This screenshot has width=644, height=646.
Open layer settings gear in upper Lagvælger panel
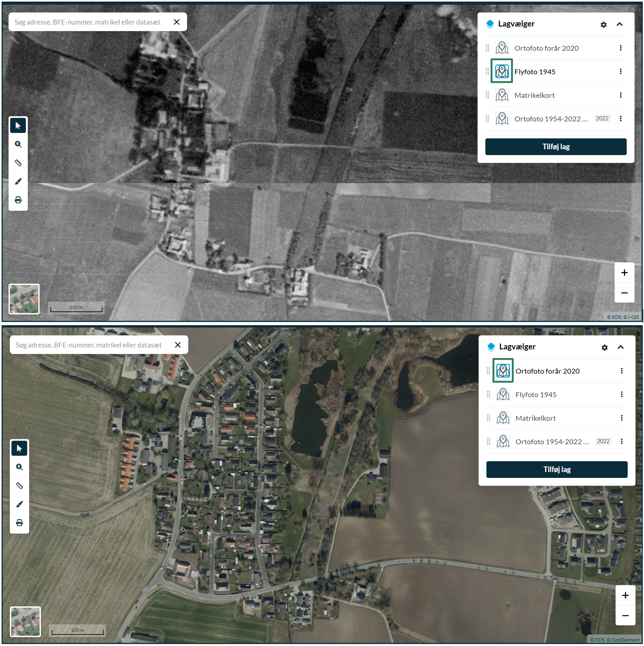[603, 25]
